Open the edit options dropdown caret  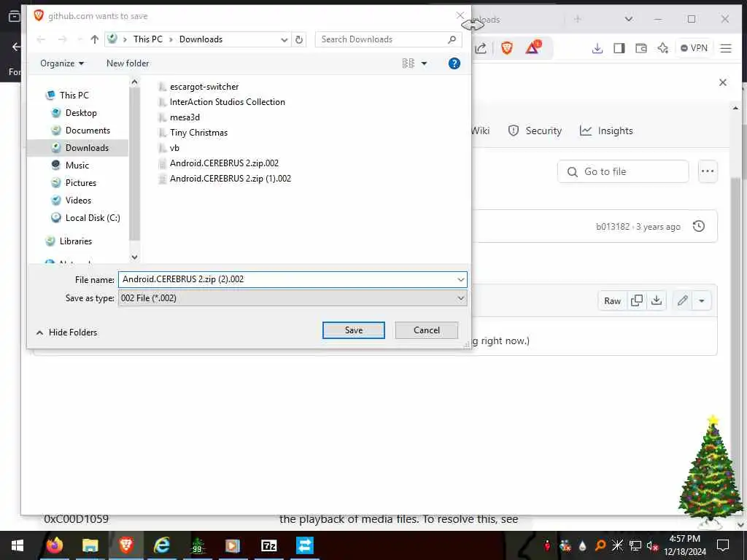coord(702,301)
